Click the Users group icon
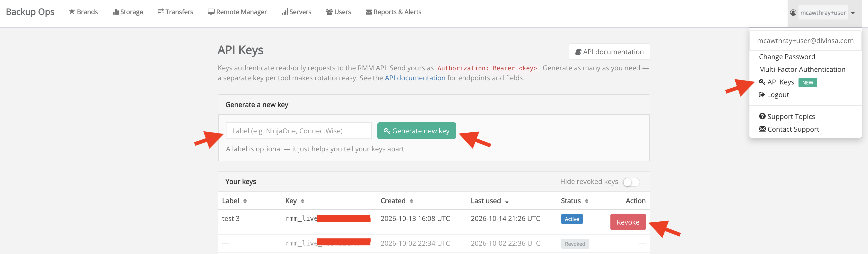Image resolution: width=868 pixels, height=254 pixels. tap(329, 12)
